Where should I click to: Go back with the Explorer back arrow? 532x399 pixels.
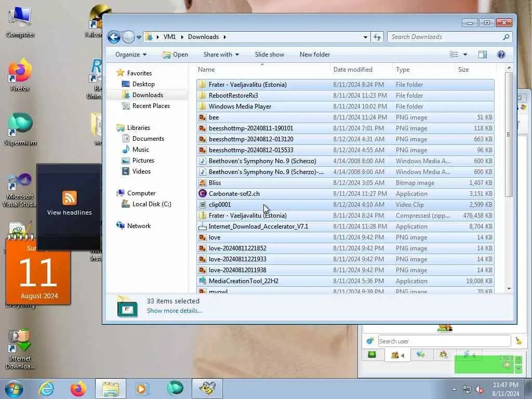coord(114,37)
